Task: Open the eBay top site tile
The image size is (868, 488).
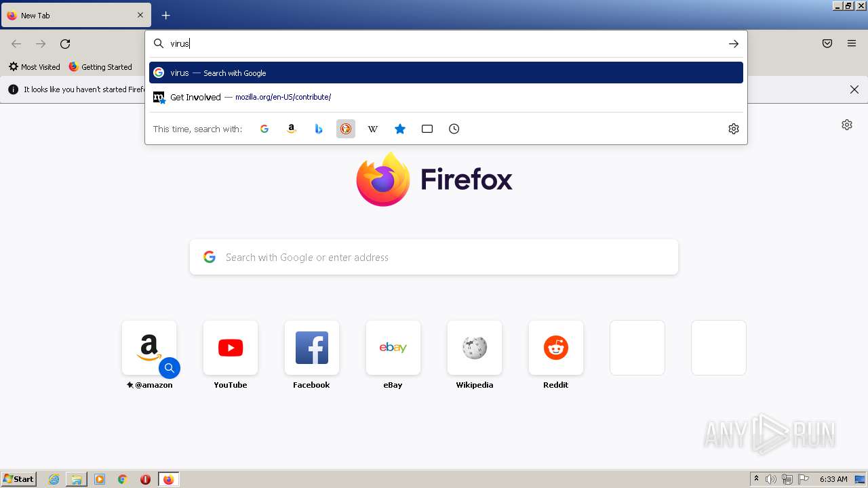Action: [393, 348]
